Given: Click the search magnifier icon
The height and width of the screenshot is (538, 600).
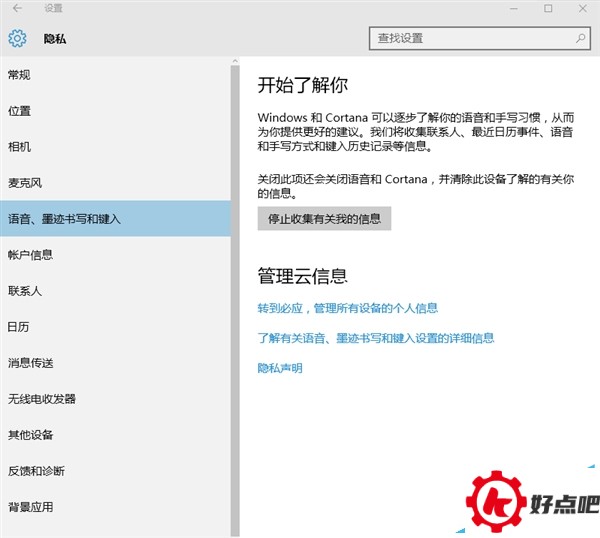Looking at the screenshot, I should [x=580, y=38].
